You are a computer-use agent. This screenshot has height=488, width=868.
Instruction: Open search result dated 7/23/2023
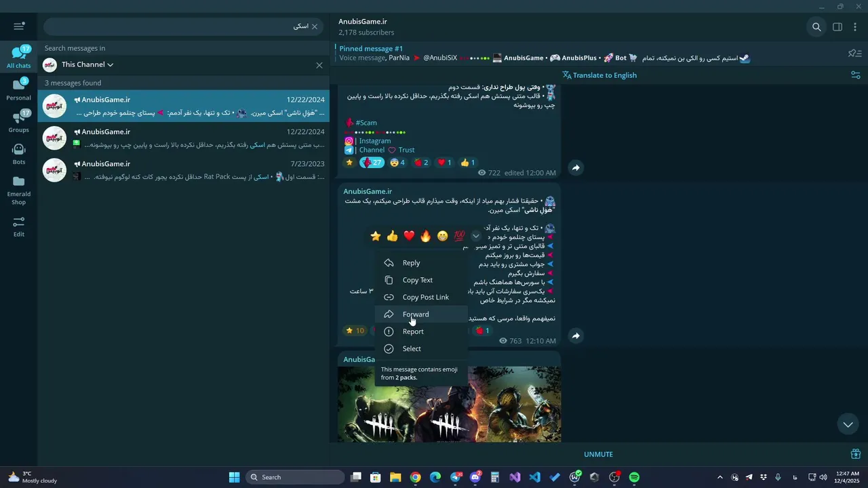183,170
